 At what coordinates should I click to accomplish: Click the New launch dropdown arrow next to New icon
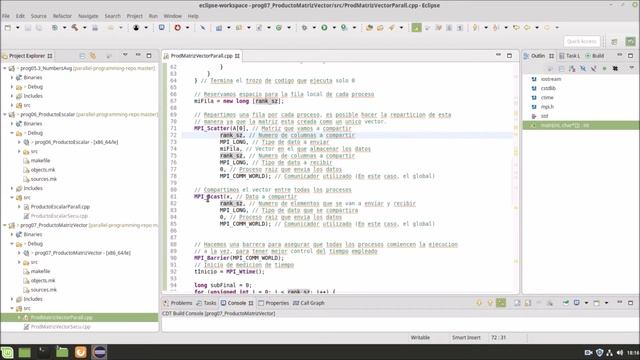point(17,28)
